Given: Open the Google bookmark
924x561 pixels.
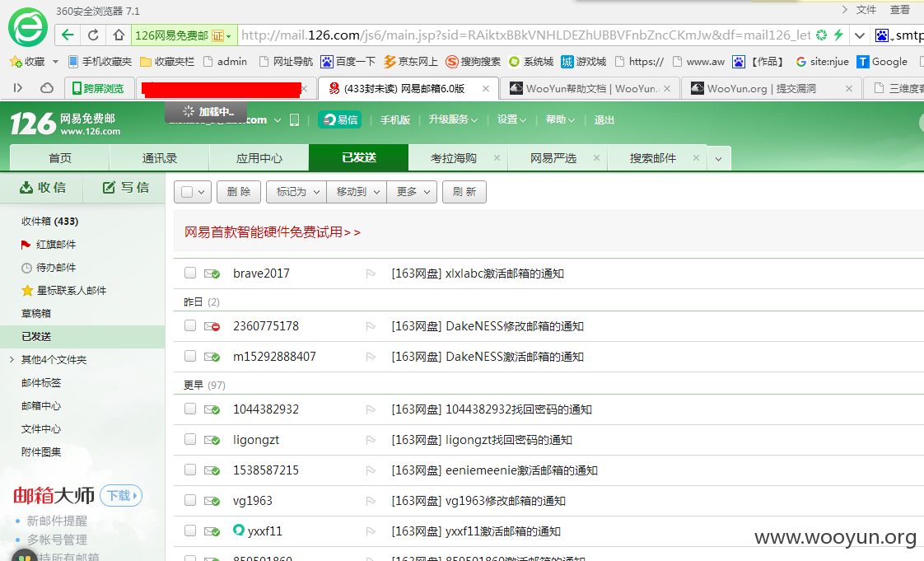Looking at the screenshot, I should pyautogui.click(x=882, y=61).
